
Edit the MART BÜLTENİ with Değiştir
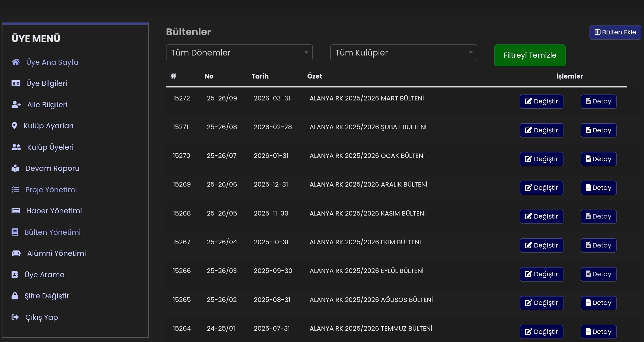(x=541, y=102)
